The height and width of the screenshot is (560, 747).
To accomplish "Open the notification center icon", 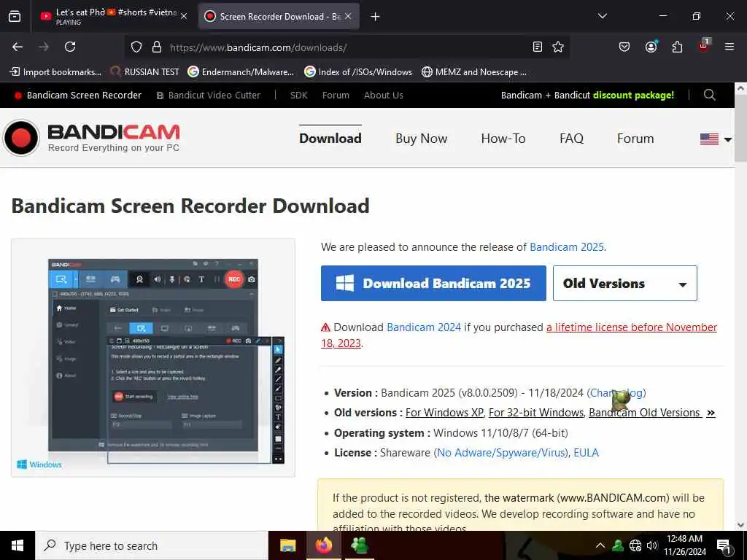I will [724, 546].
